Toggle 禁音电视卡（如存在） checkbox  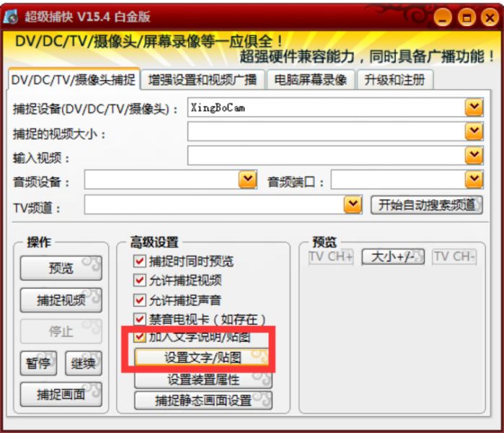coord(139,320)
